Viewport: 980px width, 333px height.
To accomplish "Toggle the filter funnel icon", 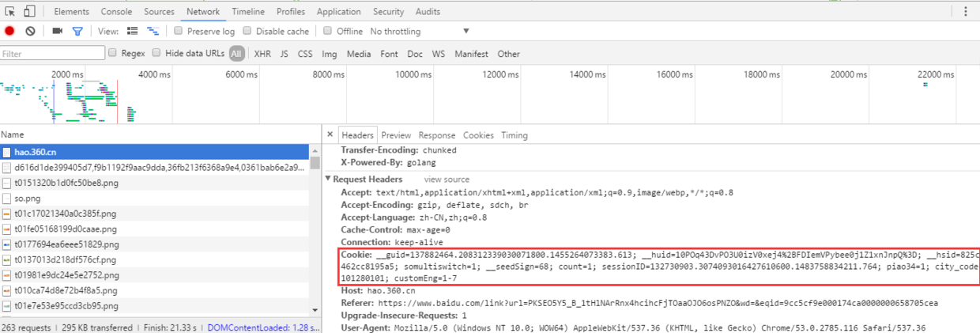I will [x=77, y=31].
